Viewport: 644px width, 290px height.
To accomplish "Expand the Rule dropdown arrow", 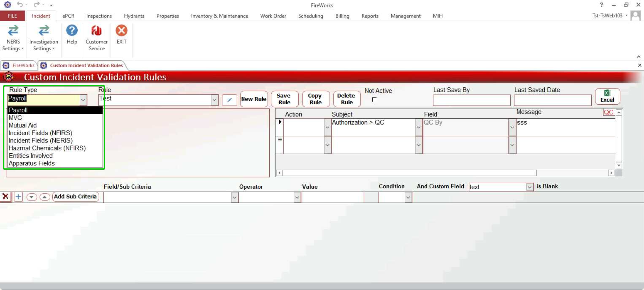I will click(214, 100).
